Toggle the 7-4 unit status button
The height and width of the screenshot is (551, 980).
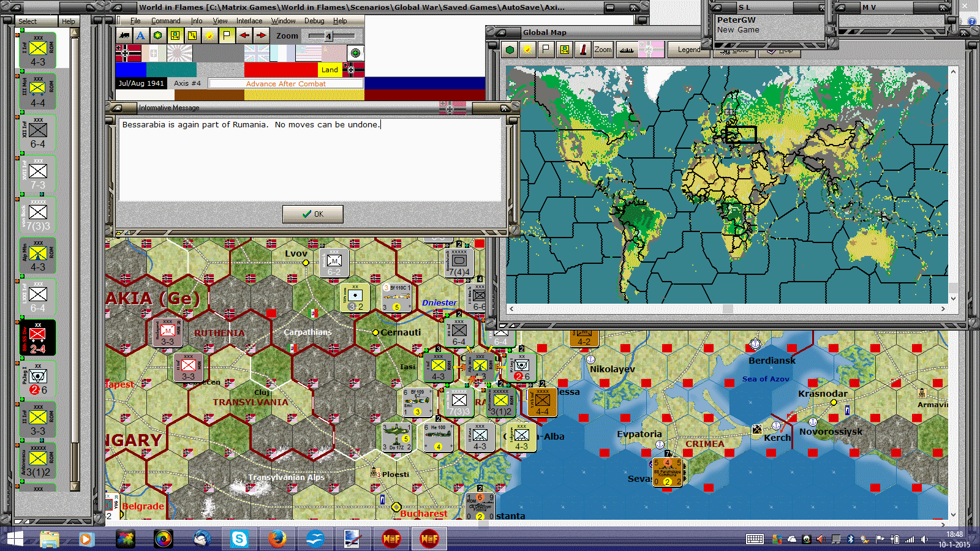click(192, 36)
